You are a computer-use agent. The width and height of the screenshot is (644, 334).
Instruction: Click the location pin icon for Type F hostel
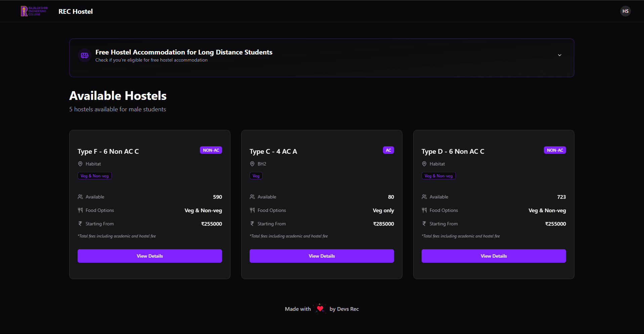pos(80,164)
